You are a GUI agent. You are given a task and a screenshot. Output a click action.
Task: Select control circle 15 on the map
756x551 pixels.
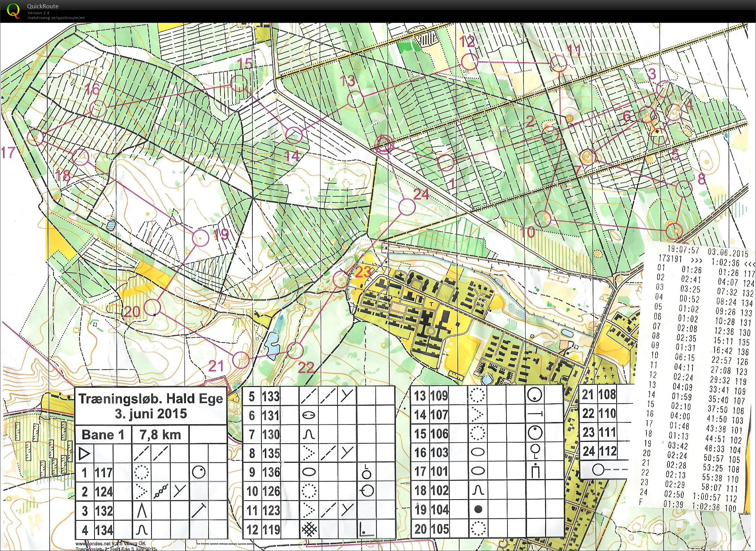(238, 83)
